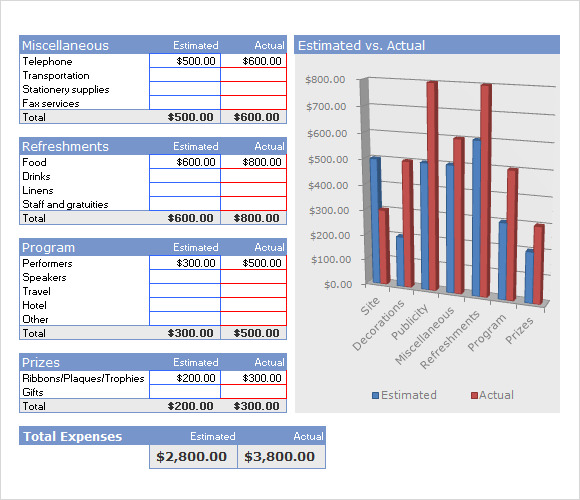Click the empty Gifts actual cell

pyautogui.click(x=254, y=392)
